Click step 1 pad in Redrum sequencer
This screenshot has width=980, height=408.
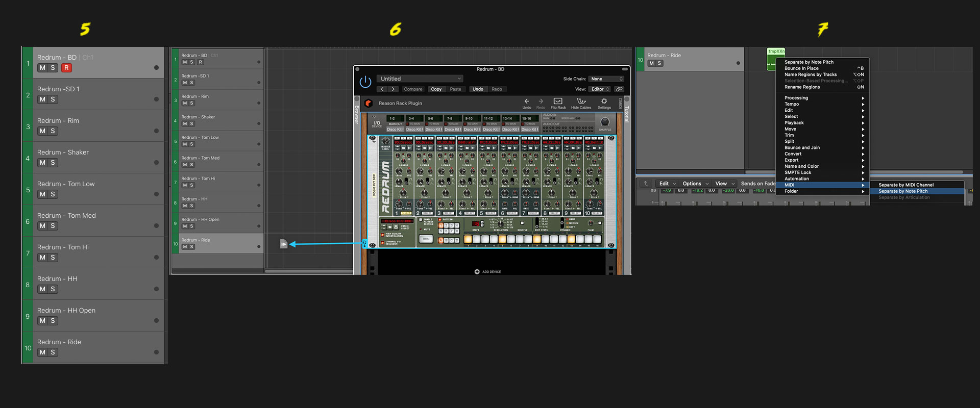[468, 239]
